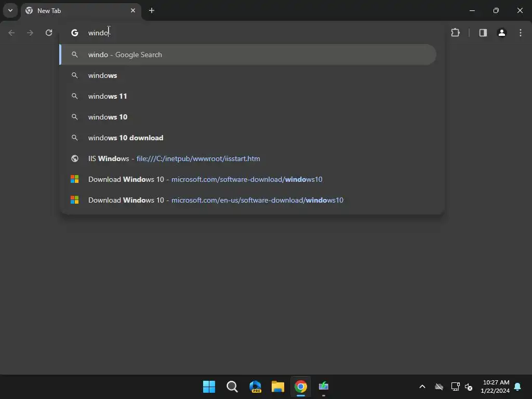Viewport: 532px width, 399px height.
Task: Open taskbar Search
Action: pos(232,387)
